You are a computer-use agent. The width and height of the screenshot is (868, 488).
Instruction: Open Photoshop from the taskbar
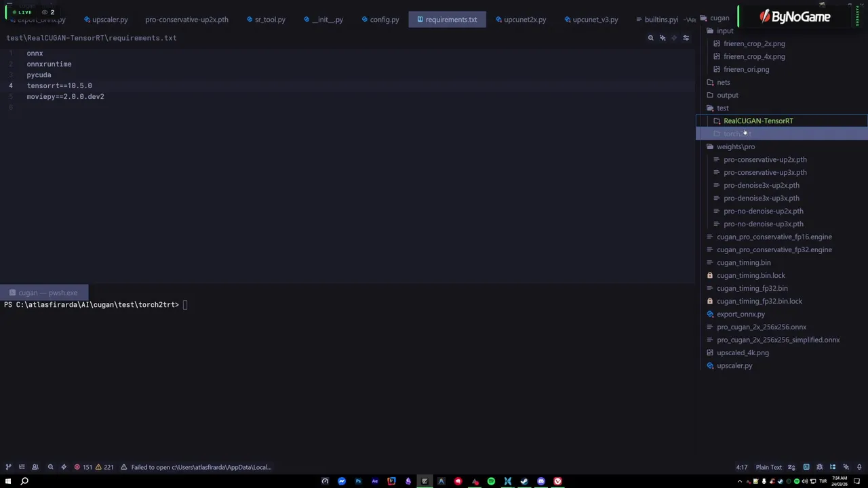click(358, 481)
